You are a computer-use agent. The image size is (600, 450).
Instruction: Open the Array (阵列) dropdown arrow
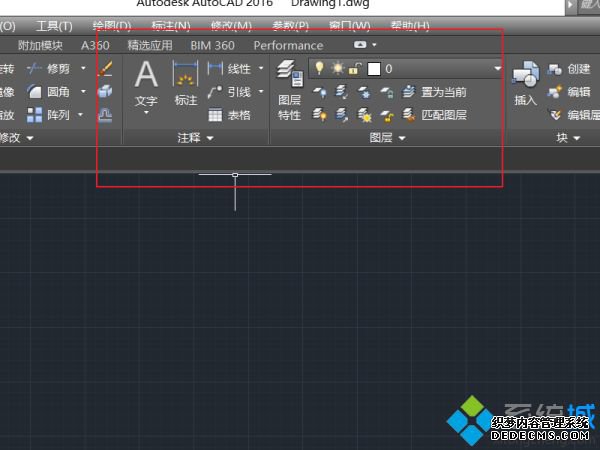pos(80,114)
